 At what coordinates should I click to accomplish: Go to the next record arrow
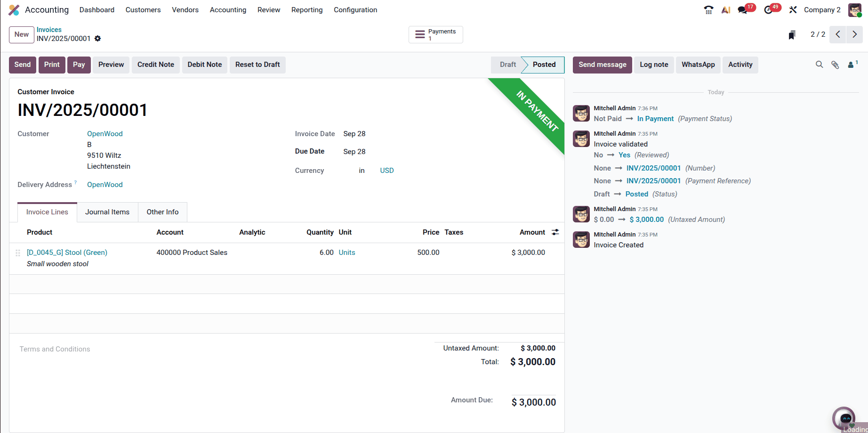855,34
